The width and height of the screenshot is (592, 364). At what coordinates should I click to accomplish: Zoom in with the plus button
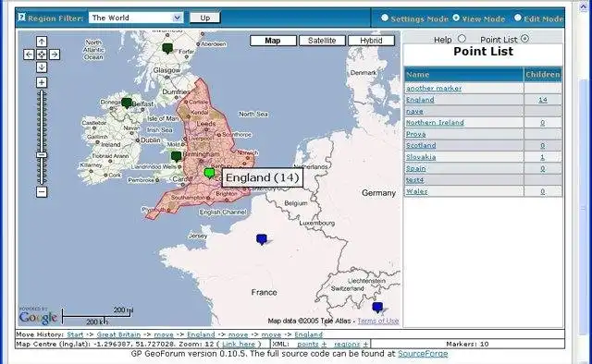(42, 82)
